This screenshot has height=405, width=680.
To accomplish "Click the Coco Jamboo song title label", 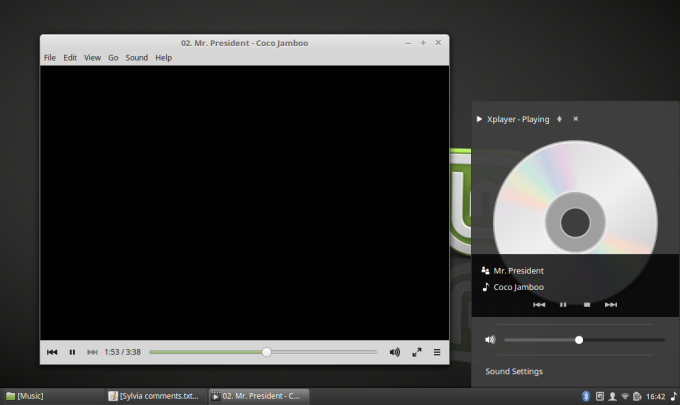I will click(519, 287).
